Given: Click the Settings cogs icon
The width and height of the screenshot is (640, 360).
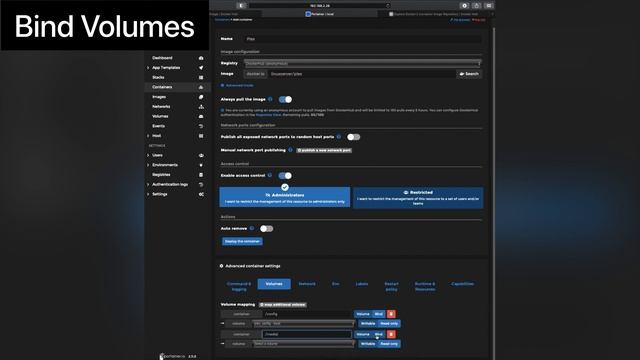Looking at the screenshot, I should 201,194.
